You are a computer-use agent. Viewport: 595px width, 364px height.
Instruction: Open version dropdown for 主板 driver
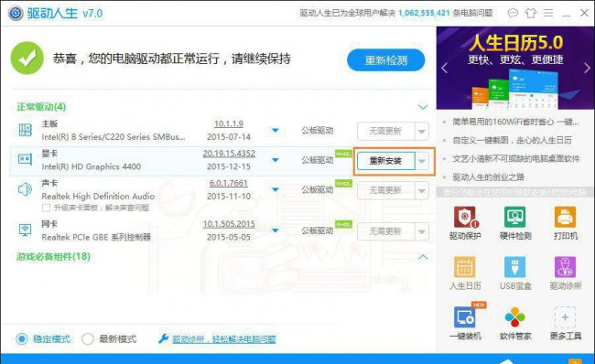[x=276, y=131]
